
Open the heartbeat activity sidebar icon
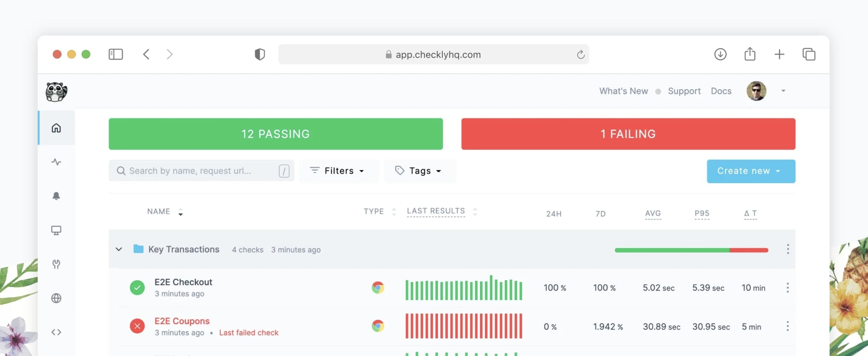coord(56,162)
